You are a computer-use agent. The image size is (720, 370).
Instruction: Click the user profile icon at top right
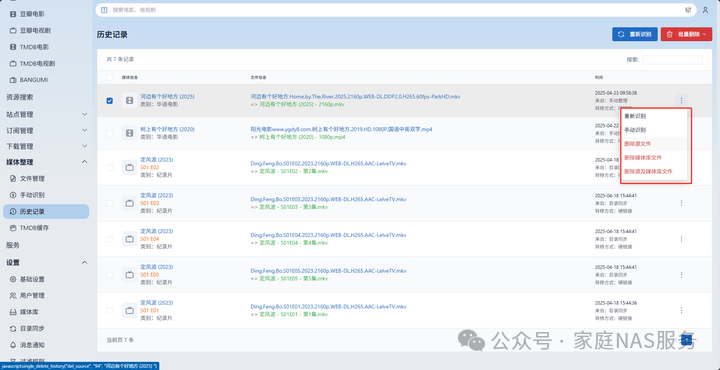pos(705,10)
